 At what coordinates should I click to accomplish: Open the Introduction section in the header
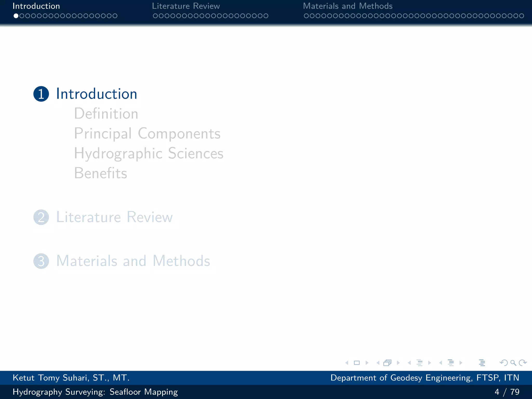pos(36,6)
